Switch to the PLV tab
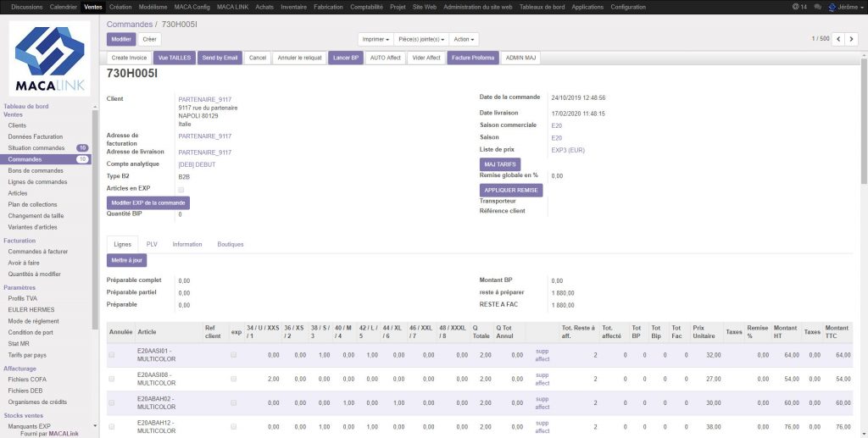The image size is (868, 438). [x=152, y=244]
